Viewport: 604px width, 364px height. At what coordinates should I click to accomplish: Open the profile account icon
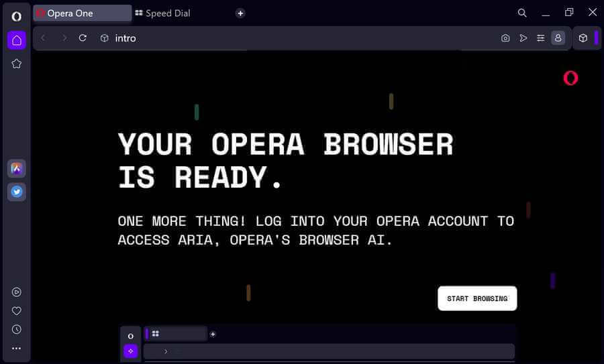tap(558, 38)
